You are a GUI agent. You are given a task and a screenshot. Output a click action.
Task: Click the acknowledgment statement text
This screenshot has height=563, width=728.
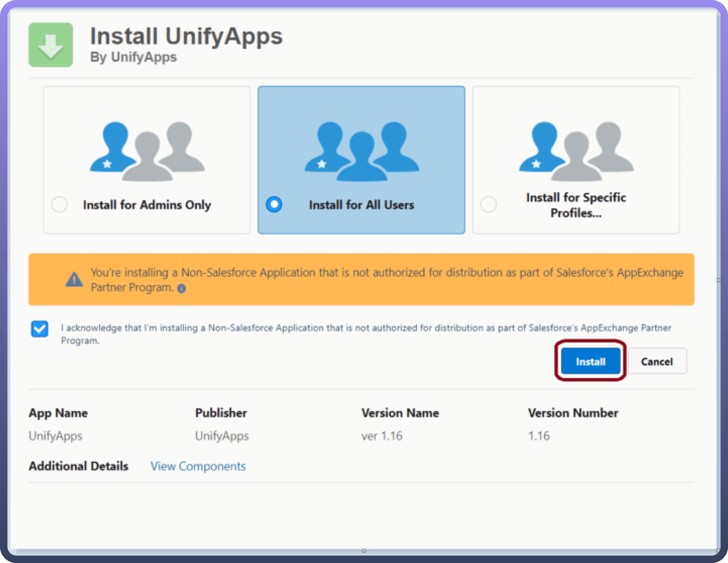pyautogui.click(x=366, y=328)
